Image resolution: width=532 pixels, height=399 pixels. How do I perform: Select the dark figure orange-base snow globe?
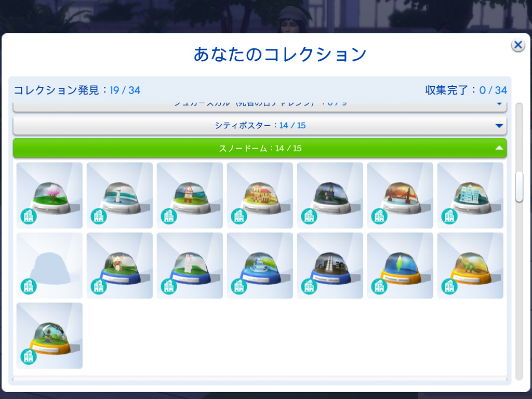[49, 336]
